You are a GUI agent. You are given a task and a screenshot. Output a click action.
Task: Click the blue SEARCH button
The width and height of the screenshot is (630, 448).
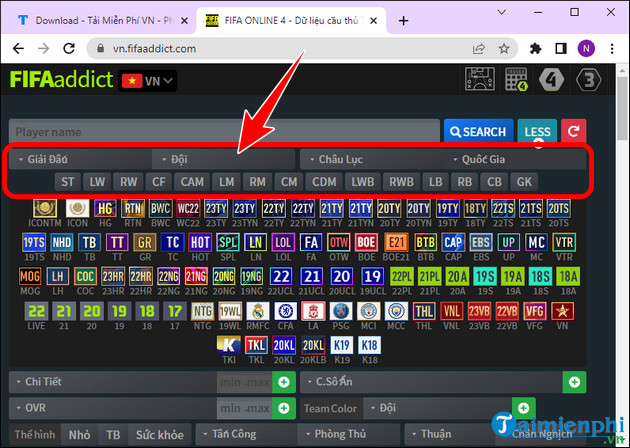tap(476, 131)
